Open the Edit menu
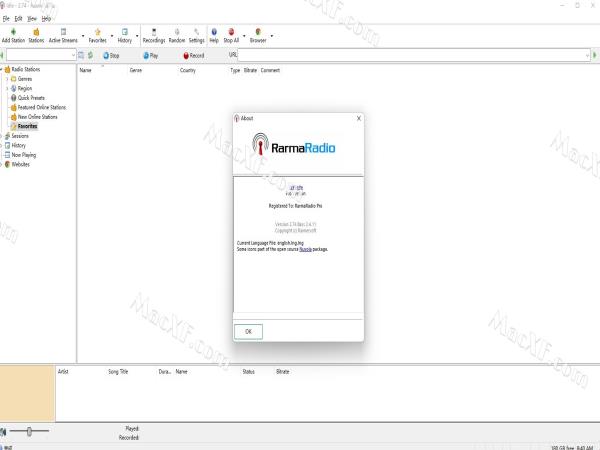 18,18
